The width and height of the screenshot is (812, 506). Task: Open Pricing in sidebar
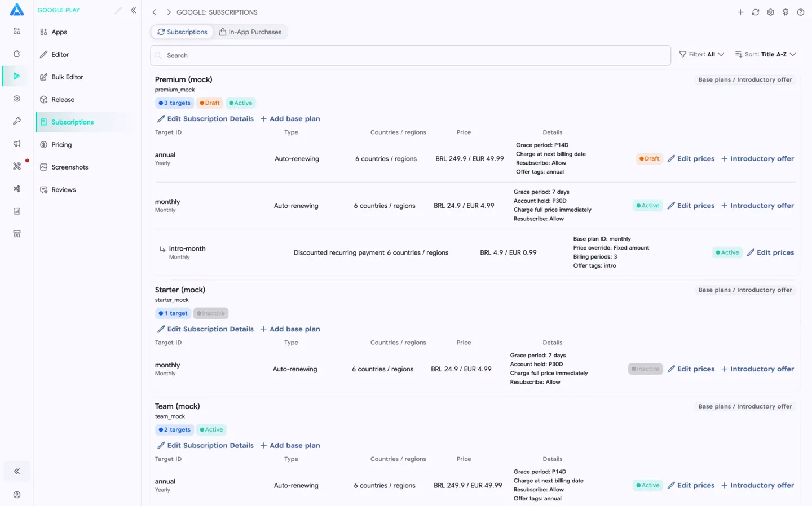[x=86, y=145]
